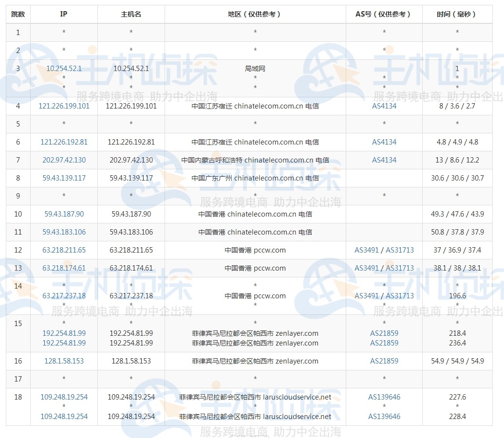
Task: Click the AS21859 link in the hop 16 row
Action: pos(384,361)
